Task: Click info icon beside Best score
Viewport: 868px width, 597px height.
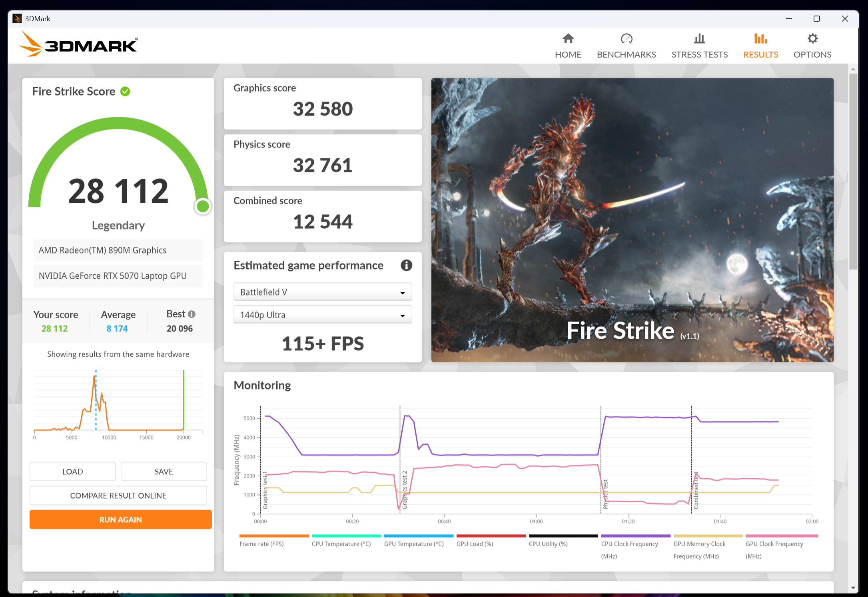Action: coord(192,314)
